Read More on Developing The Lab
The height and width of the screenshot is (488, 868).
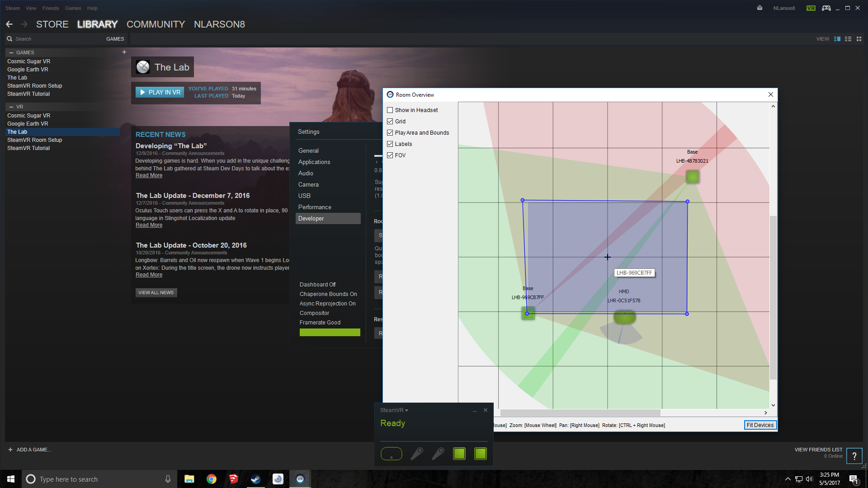point(149,175)
